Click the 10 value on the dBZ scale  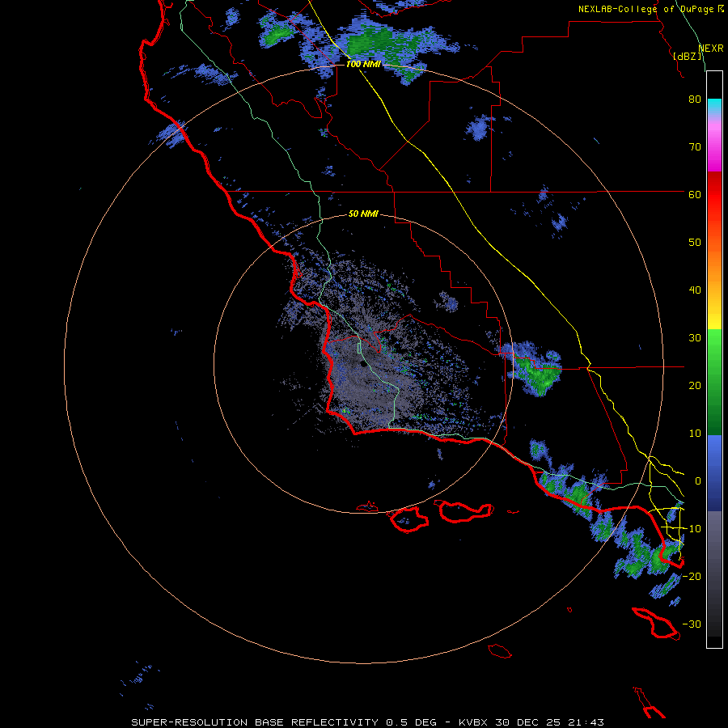tap(695, 434)
